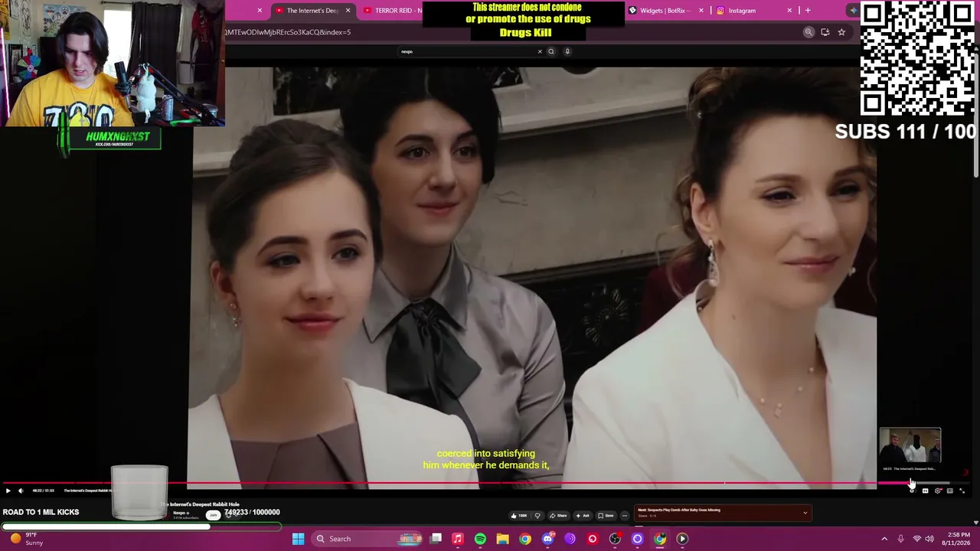Enter fullscreen video mode

click(962, 491)
